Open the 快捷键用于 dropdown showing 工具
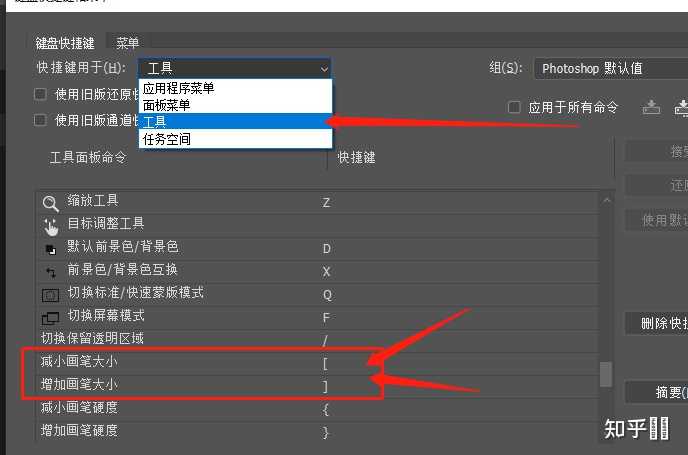This screenshot has height=455, width=688. point(235,68)
